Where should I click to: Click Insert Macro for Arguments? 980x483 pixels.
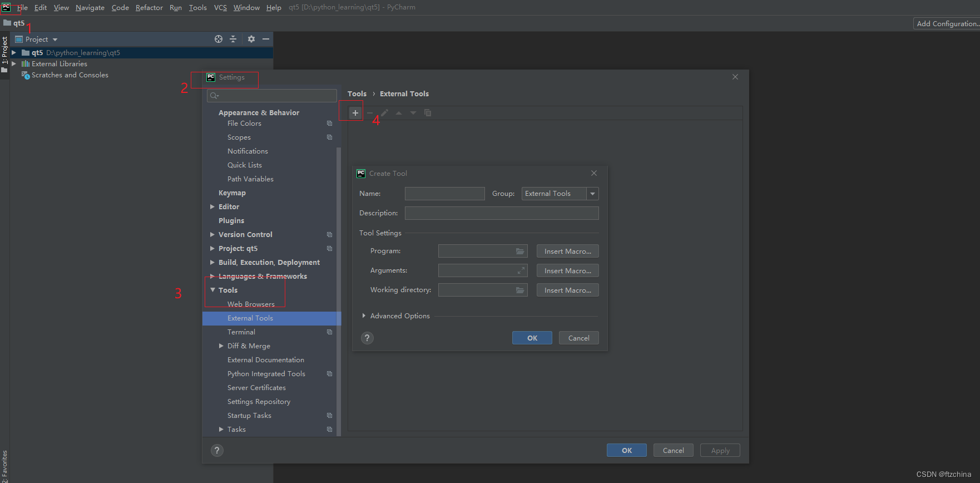(x=568, y=270)
